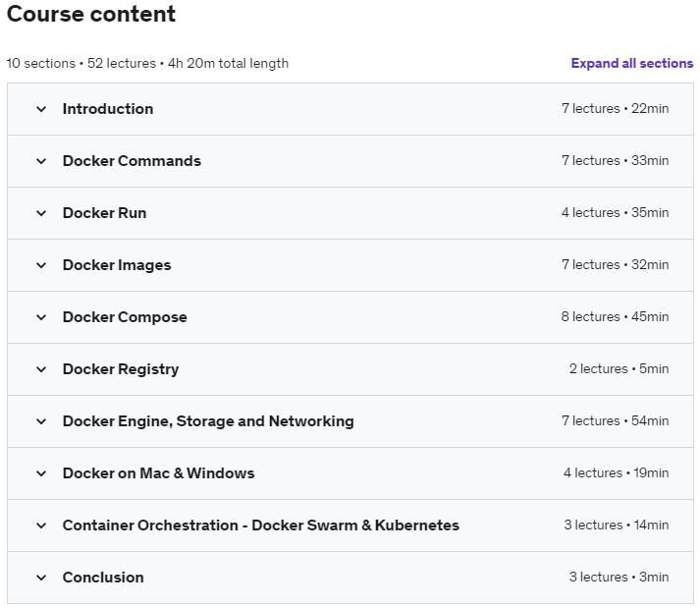
Task: Open the Conclusion section title
Action: point(103,578)
